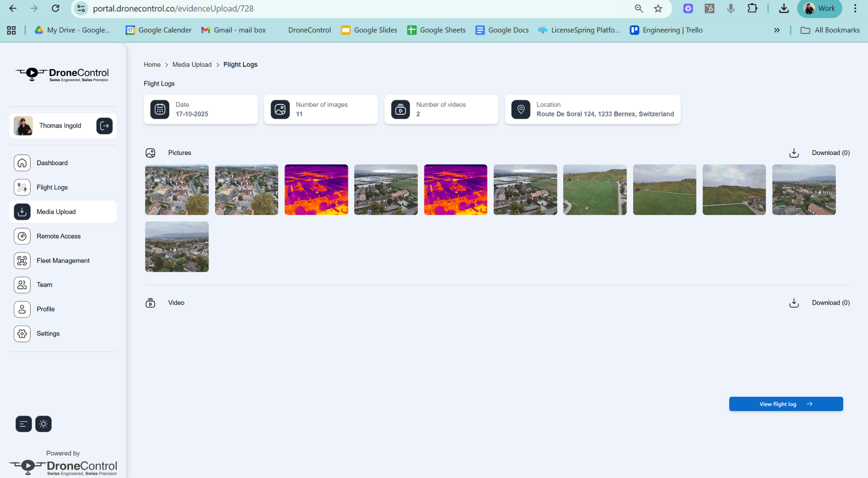Viewport: 868px width, 478px height.
Task: Go to the Team page
Action: tap(44, 285)
